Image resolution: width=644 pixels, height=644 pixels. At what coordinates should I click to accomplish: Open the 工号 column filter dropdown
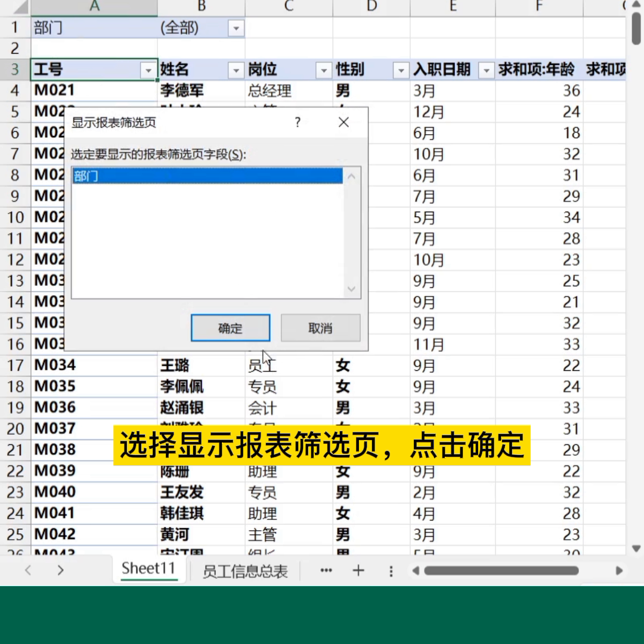[148, 70]
